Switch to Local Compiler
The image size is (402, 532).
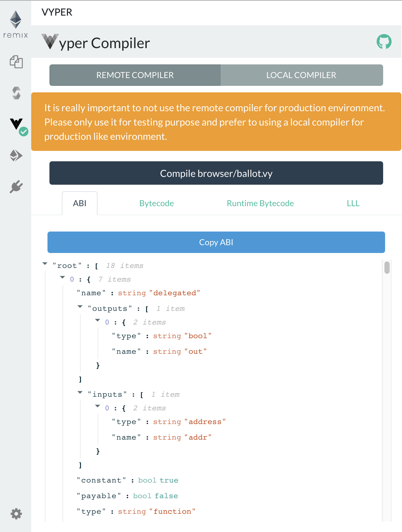pos(301,75)
